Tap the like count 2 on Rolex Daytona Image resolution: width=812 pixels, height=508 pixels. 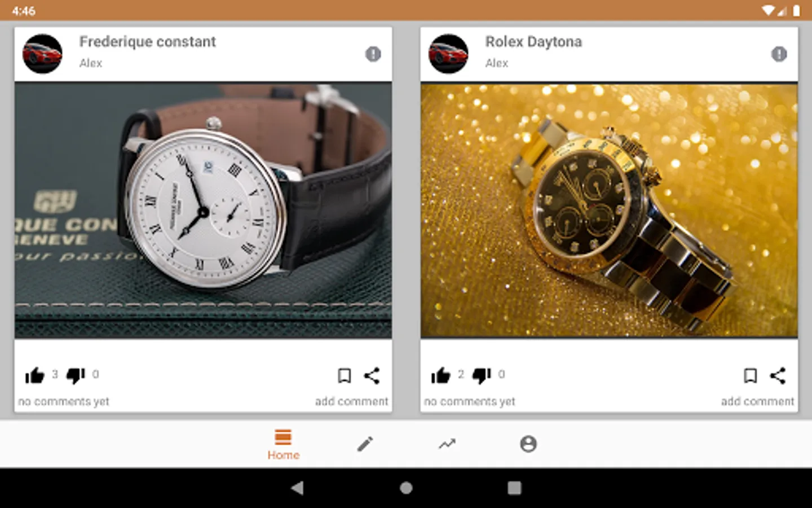pyautogui.click(x=461, y=374)
